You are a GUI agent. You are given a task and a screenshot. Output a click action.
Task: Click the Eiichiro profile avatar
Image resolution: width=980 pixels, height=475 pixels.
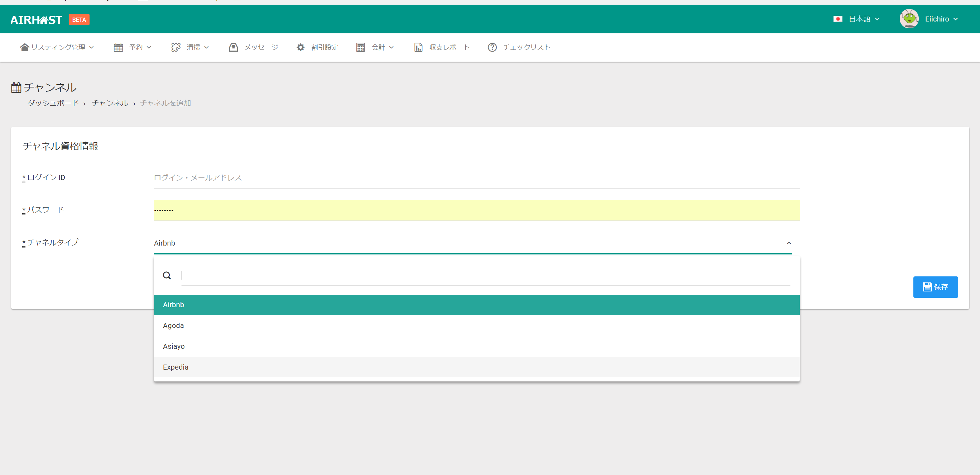909,19
